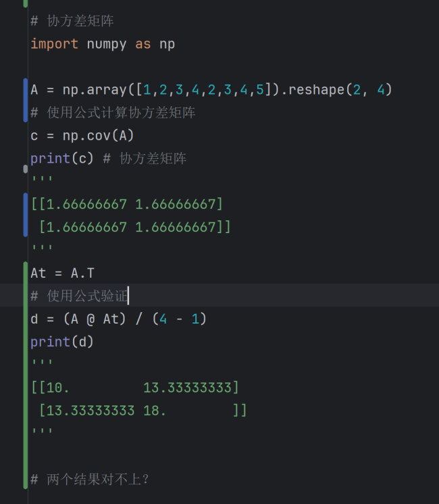Click the blue change marker beside 1.66666667 output
439x504 pixels.
26,215
